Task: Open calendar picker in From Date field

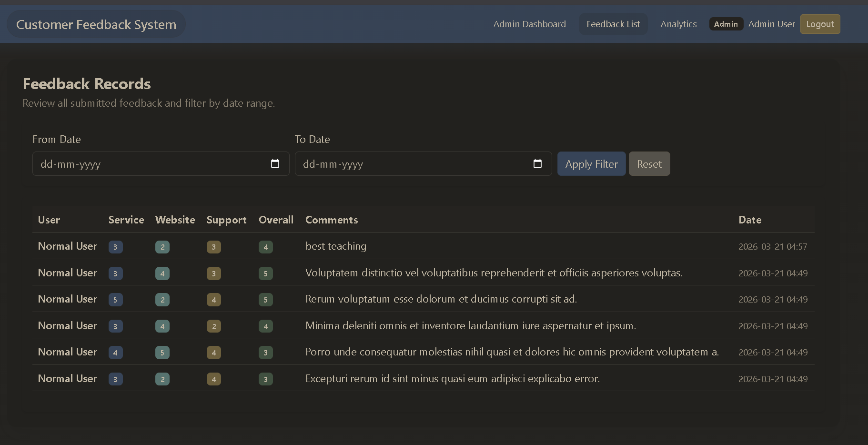Action: (275, 164)
